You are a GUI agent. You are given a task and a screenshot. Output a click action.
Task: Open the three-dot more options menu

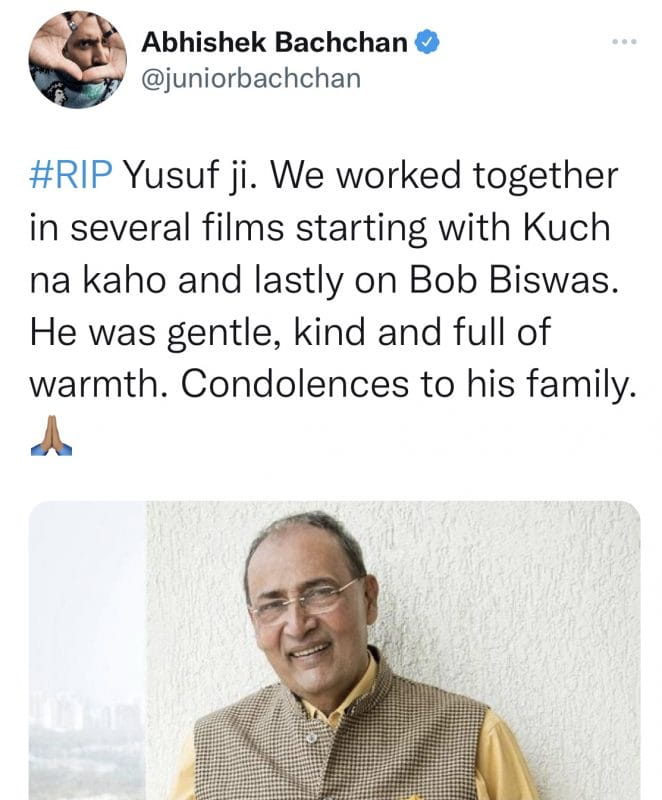(624, 42)
